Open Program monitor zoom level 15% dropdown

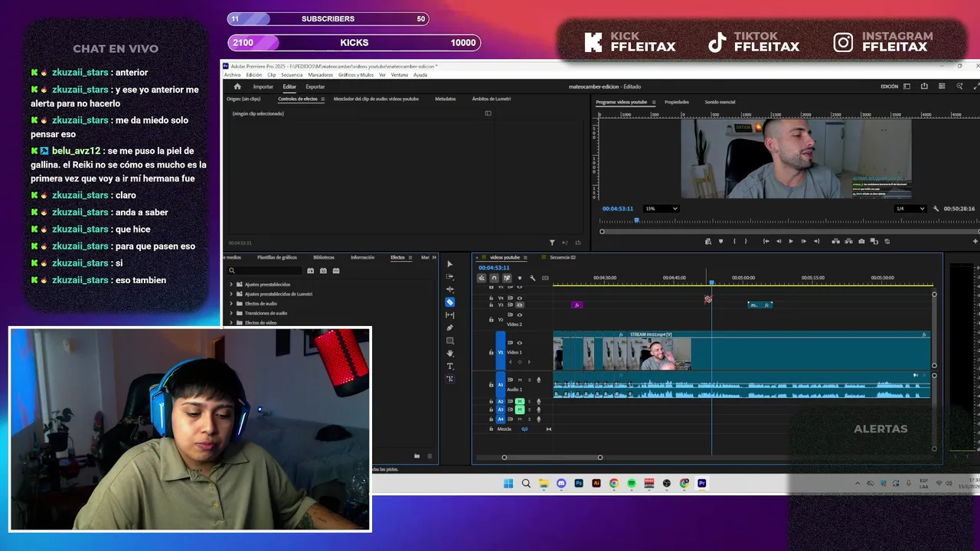(661, 208)
